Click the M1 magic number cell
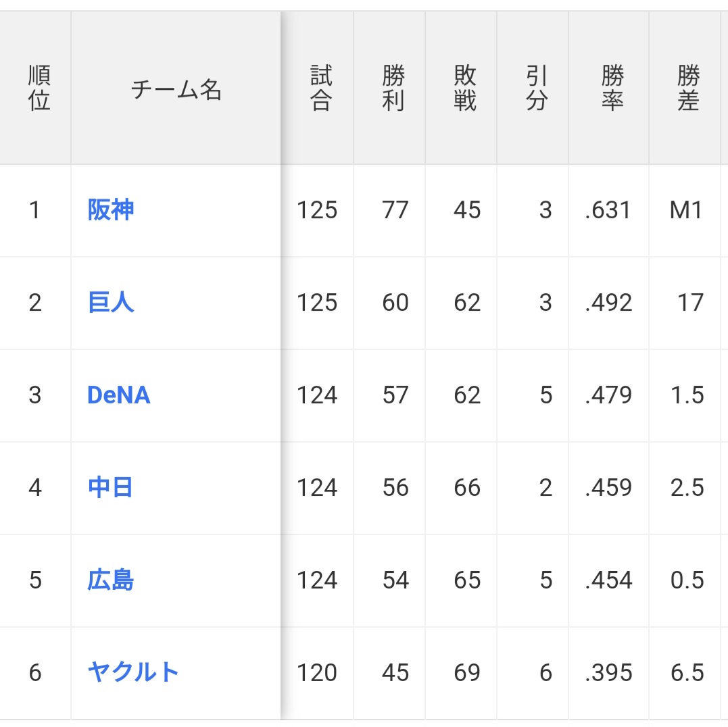The width and height of the screenshot is (728, 727). (686, 210)
